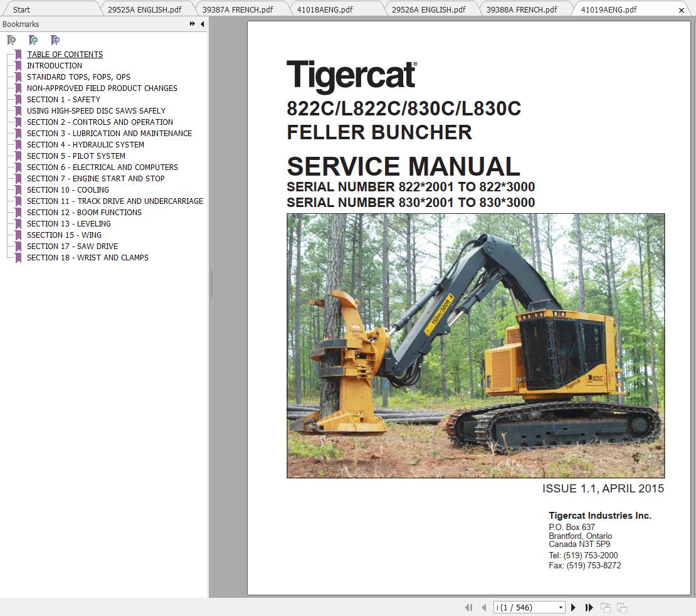The image size is (696, 616).
Task: Click the 822C/L822C/830C/L830C model line
Action: tap(403, 109)
